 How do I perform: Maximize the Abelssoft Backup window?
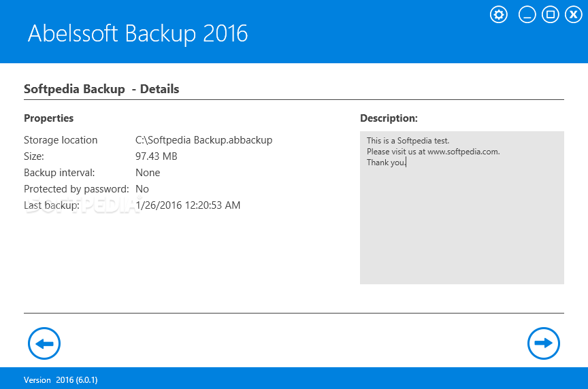(x=550, y=15)
